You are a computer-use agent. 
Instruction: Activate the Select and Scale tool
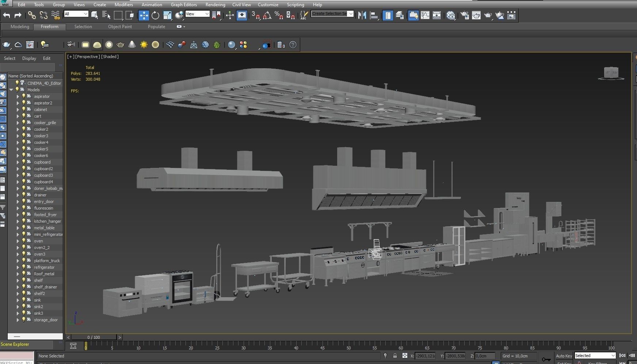tap(167, 15)
